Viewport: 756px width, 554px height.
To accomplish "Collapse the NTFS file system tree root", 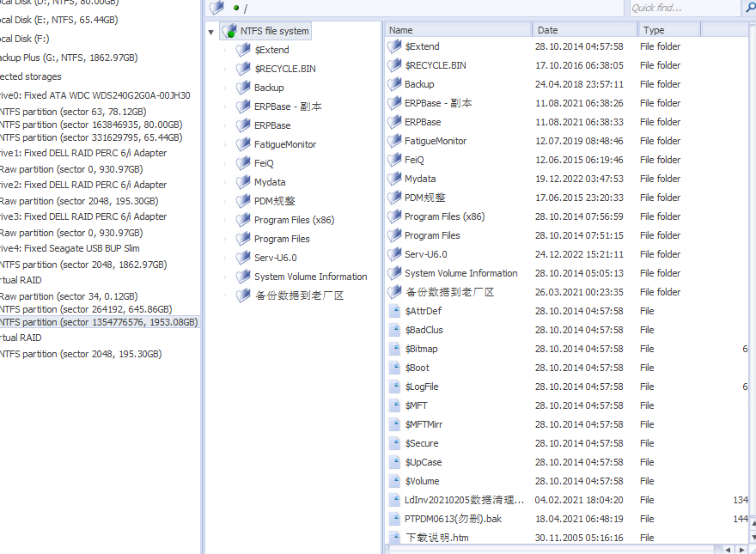I will point(210,33).
